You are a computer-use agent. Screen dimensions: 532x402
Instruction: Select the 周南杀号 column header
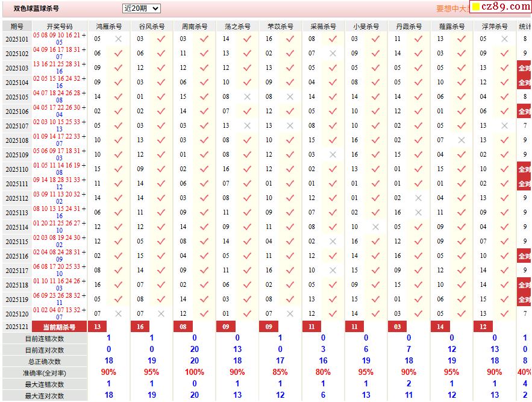(x=195, y=27)
